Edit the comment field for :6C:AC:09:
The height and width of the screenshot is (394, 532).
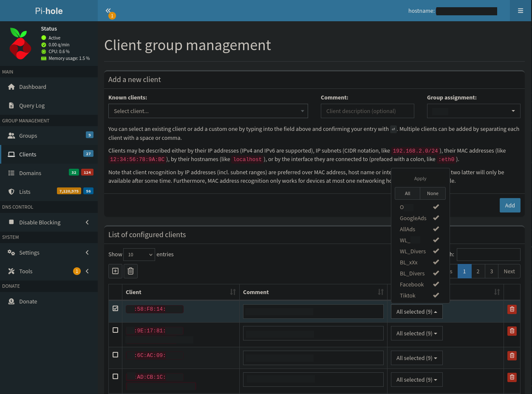(313, 358)
